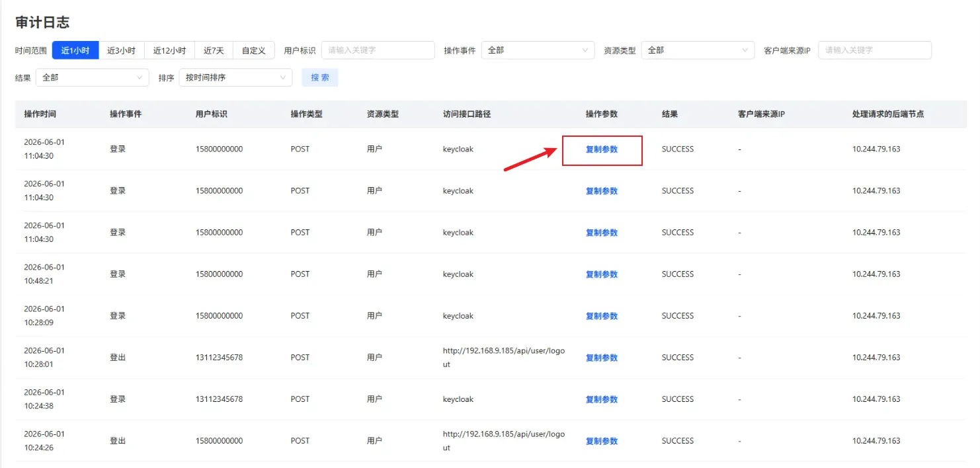Click the 搜索 button
Viewport: 980px width, 468px height.
point(320,77)
